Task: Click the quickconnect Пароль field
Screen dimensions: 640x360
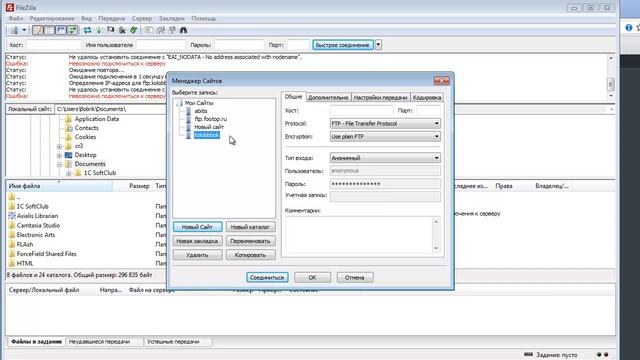Action: point(239,45)
